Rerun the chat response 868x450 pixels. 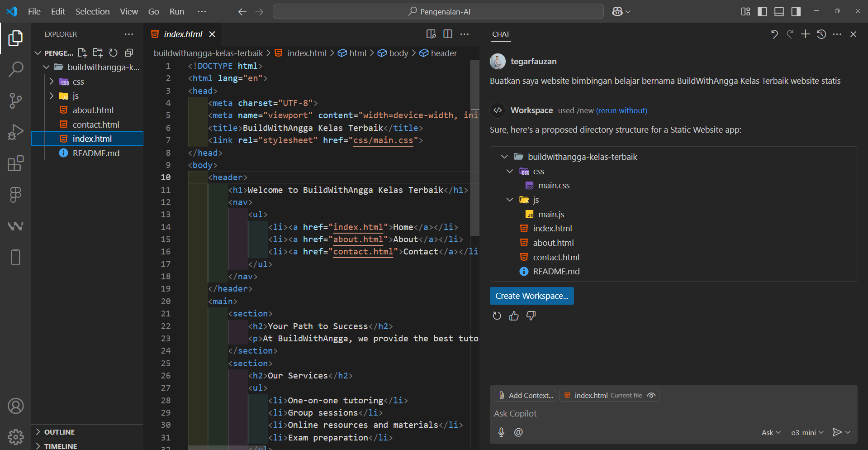pos(497,316)
